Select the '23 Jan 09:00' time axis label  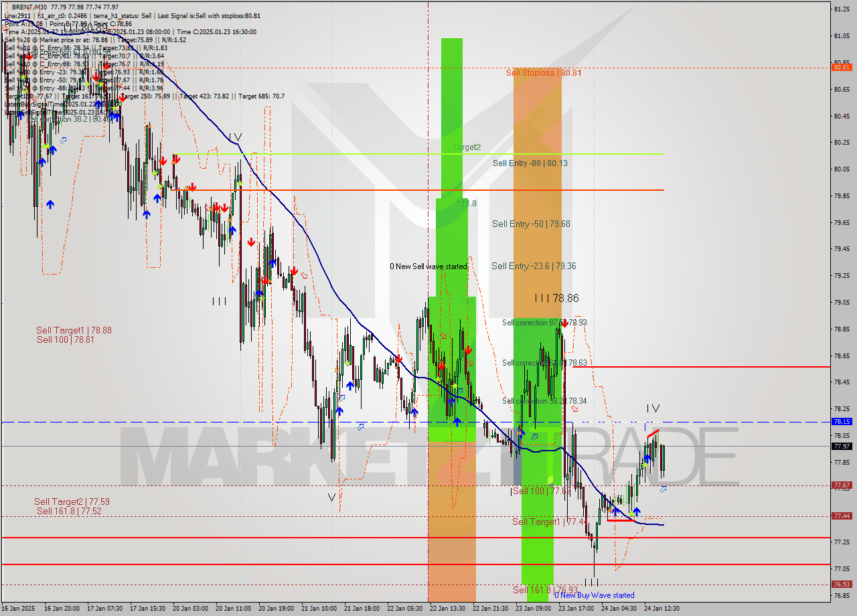tap(532, 609)
